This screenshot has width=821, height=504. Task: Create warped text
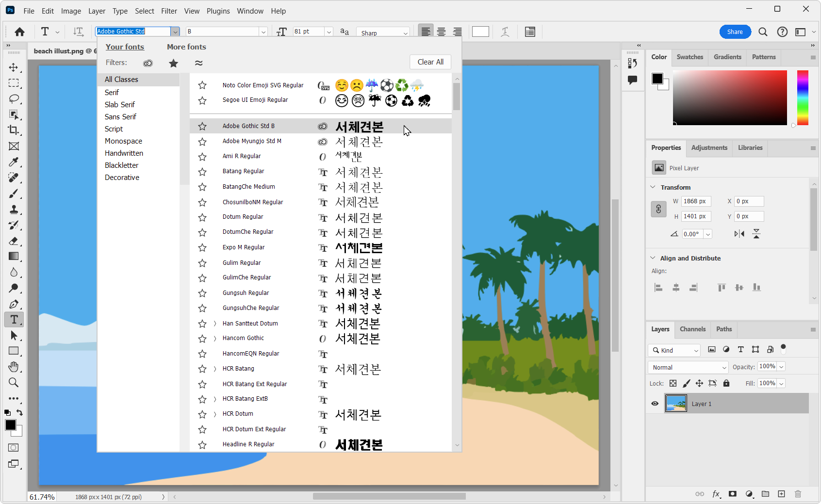point(505,32)
